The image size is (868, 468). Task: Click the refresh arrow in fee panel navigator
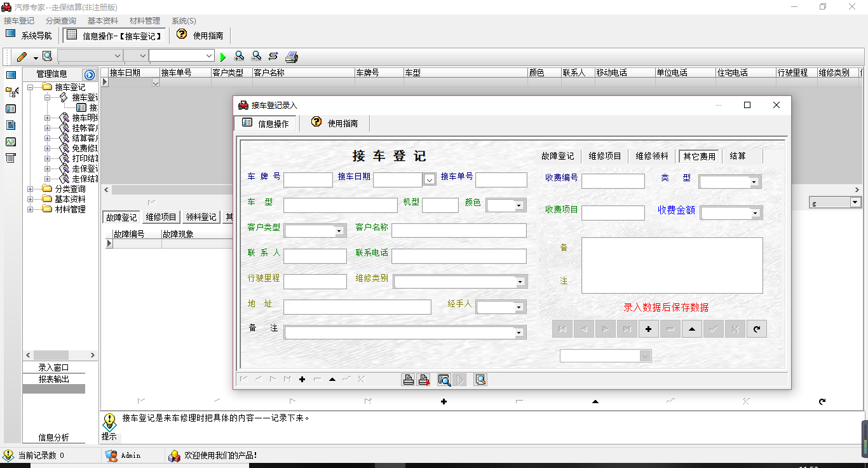pyautogui.click(x=756, y=329)
